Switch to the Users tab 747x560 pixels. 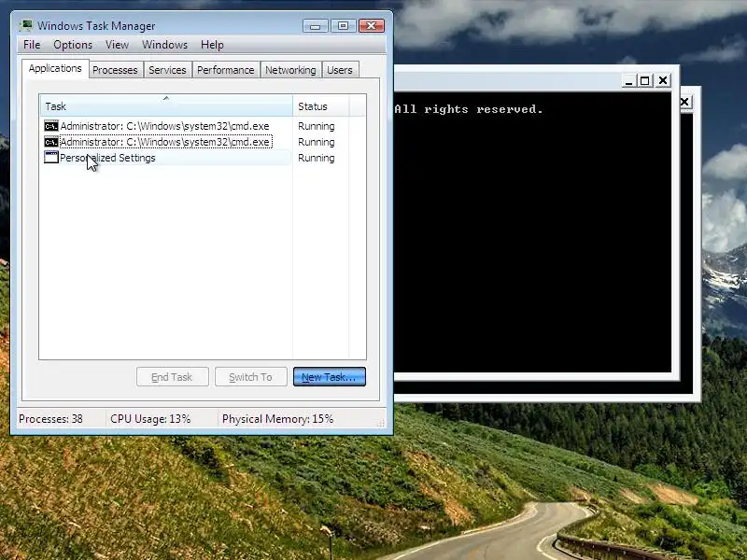pyautogui.click(x=340, y=70)
